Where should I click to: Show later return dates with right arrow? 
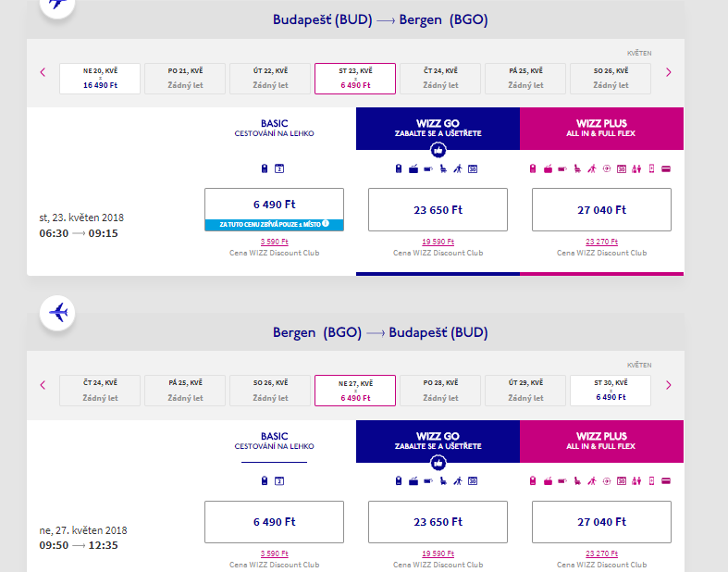[x=669, y=385]
